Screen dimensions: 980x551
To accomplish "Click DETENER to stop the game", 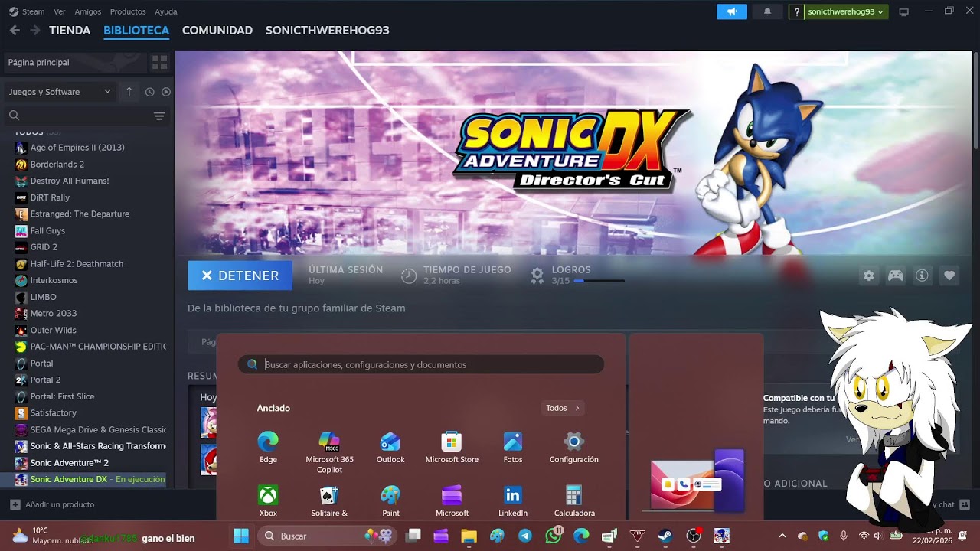I will pos(240,275).
